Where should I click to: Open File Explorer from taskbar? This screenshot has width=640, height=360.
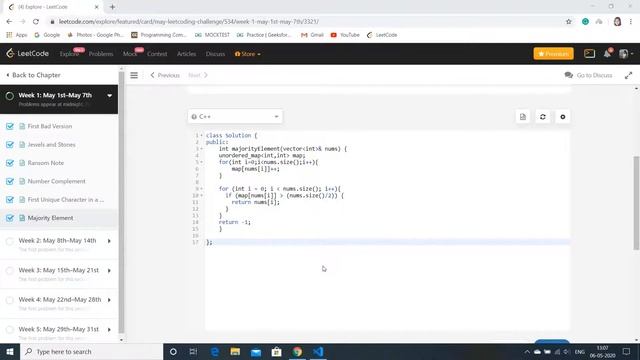point(235,351)
